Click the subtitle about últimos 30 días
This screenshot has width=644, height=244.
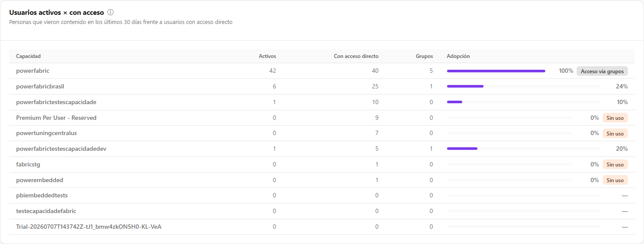pos(121,22)
